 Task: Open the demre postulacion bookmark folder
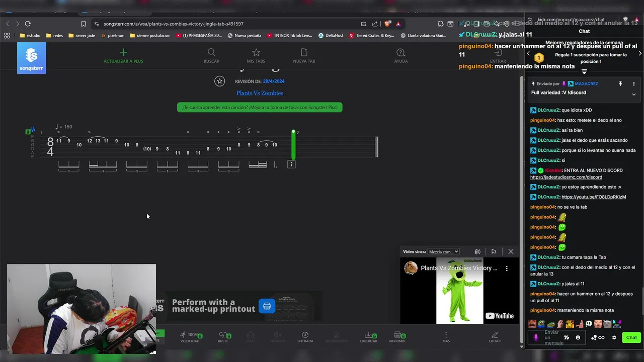coord(150,36)
